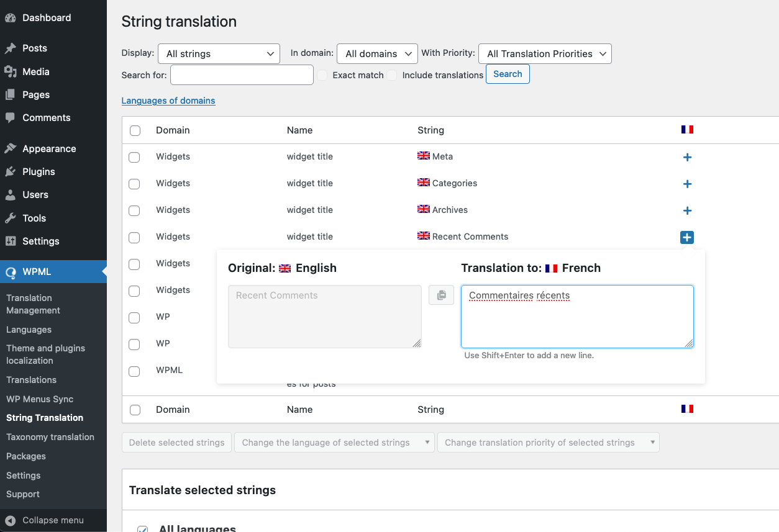Screen dimensions: 779x532
Task: Click the Search for text field
Action: tap(242, 74)
